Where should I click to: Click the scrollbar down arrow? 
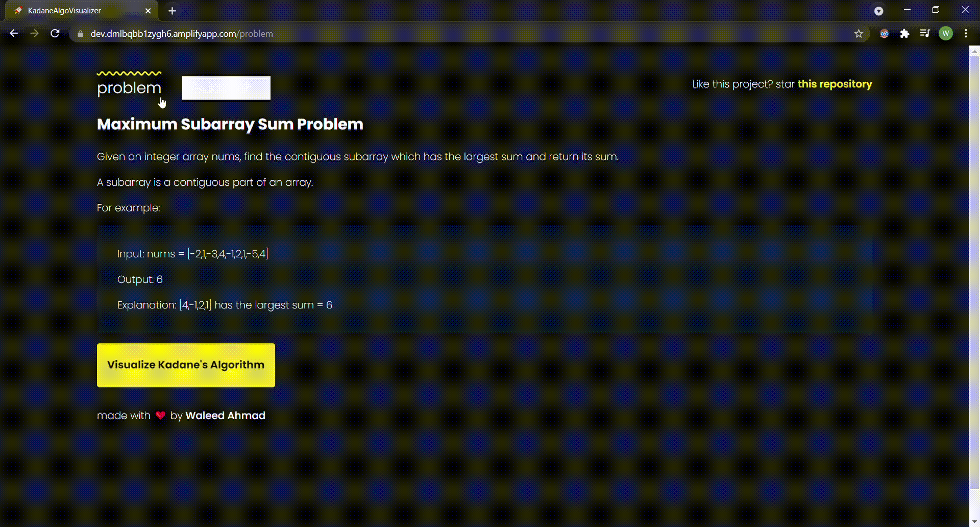(974, 522)
